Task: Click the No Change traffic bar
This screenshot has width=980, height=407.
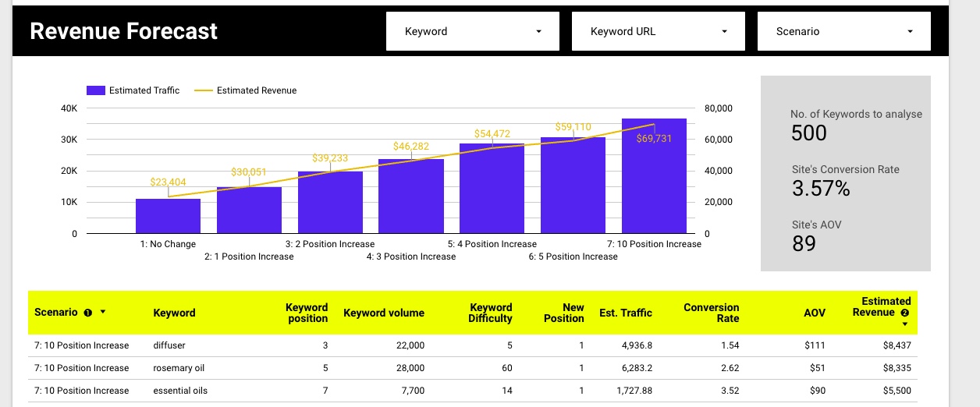Action: tap(168, 216)
